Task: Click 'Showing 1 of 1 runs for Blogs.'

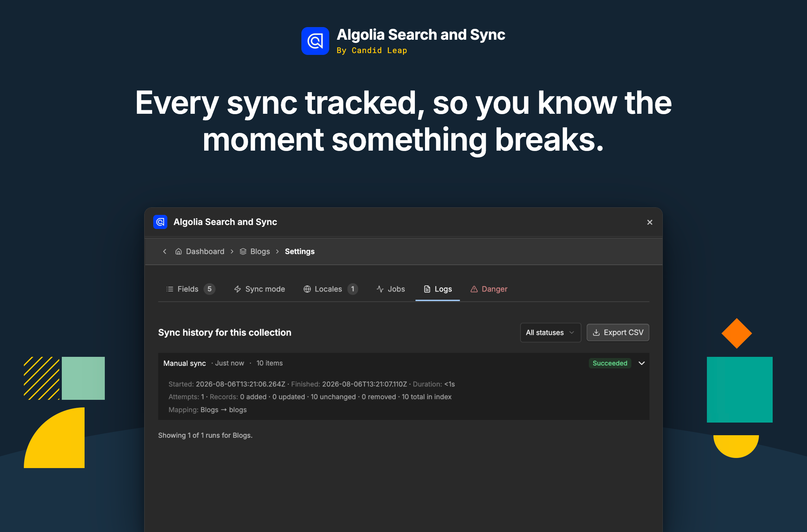Action: tap(205, 436)
